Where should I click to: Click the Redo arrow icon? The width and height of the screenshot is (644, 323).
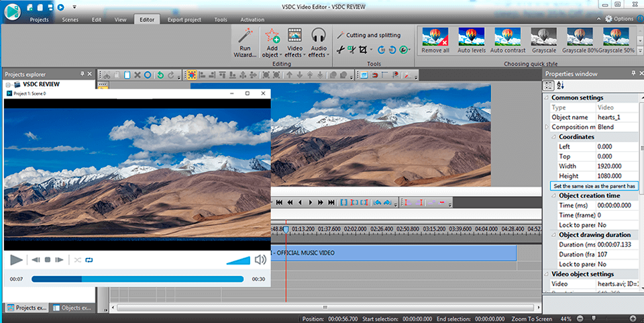pyautogui.click(x=170, y=75)
